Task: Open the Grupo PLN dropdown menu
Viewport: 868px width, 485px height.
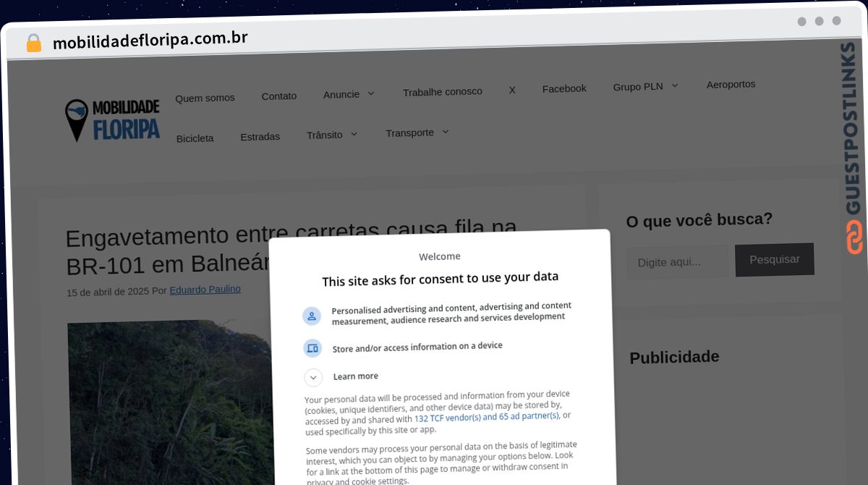Action: 645,86
